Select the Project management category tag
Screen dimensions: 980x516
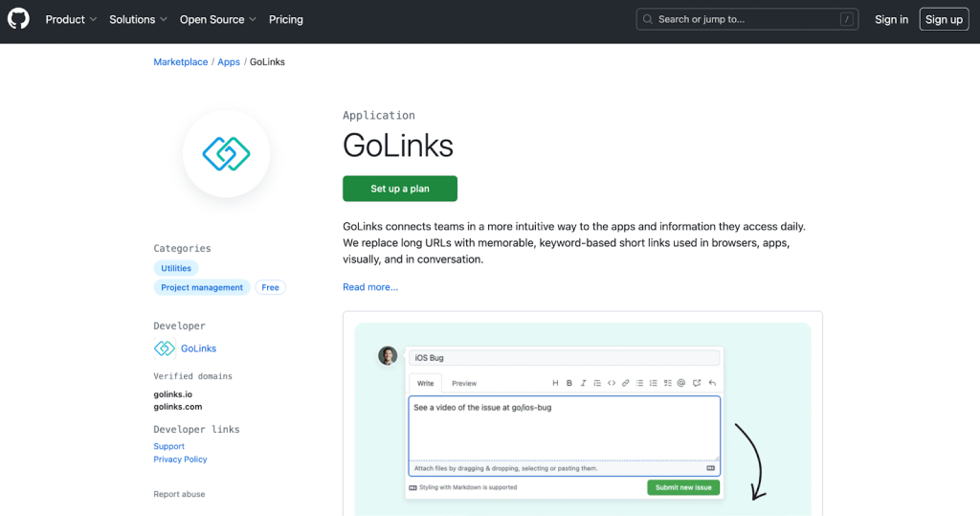coord(202,287)
